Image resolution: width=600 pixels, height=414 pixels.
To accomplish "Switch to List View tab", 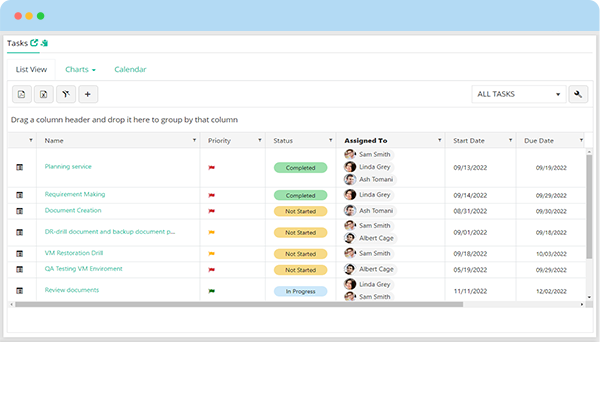I will 31,70.
